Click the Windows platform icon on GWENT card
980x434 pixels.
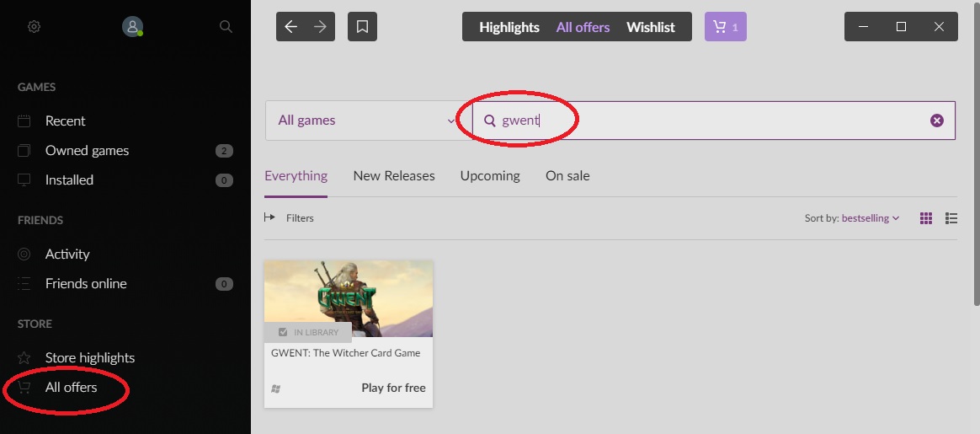click(x=275, y=389)
